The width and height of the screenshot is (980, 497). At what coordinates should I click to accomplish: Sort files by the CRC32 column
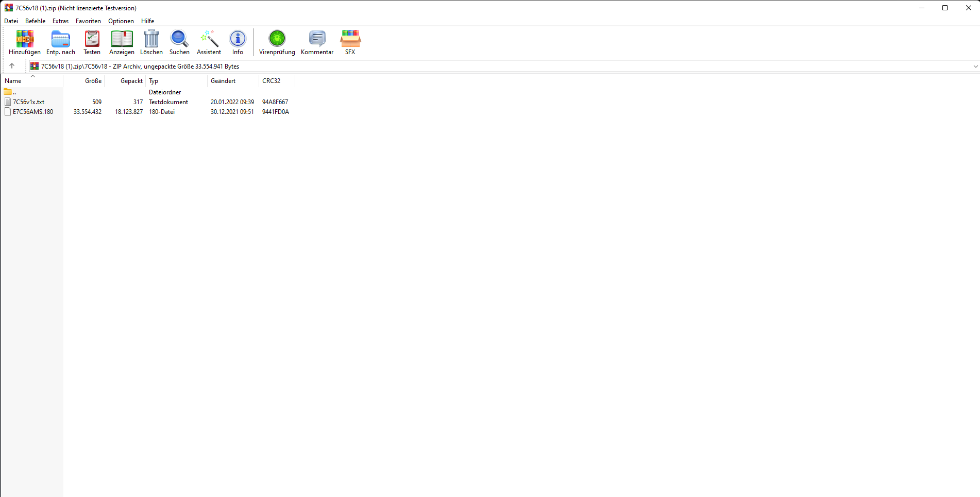[x=272, y=81]
